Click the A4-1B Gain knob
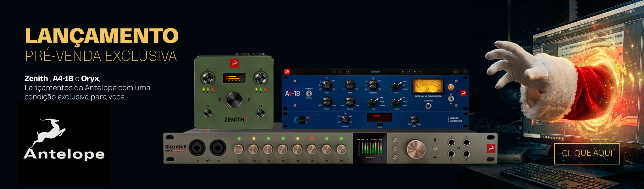The height and width of the screenshot is (189, 644). (x=327, y=84)
